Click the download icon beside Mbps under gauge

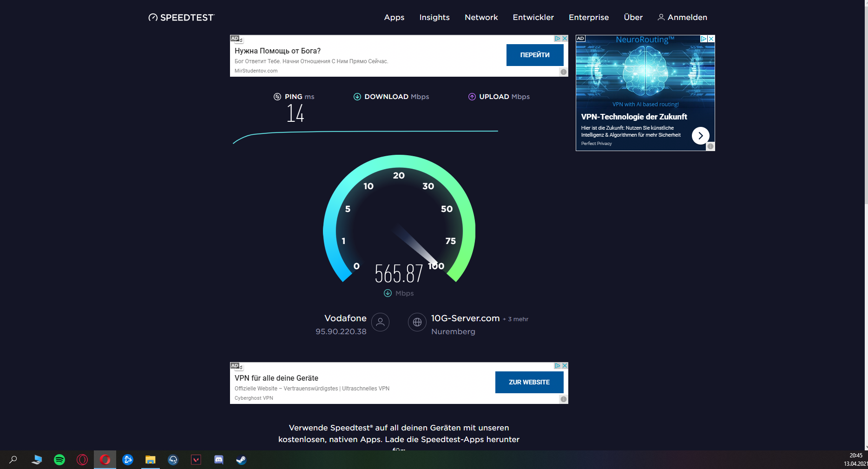click(x=388, y=293)
